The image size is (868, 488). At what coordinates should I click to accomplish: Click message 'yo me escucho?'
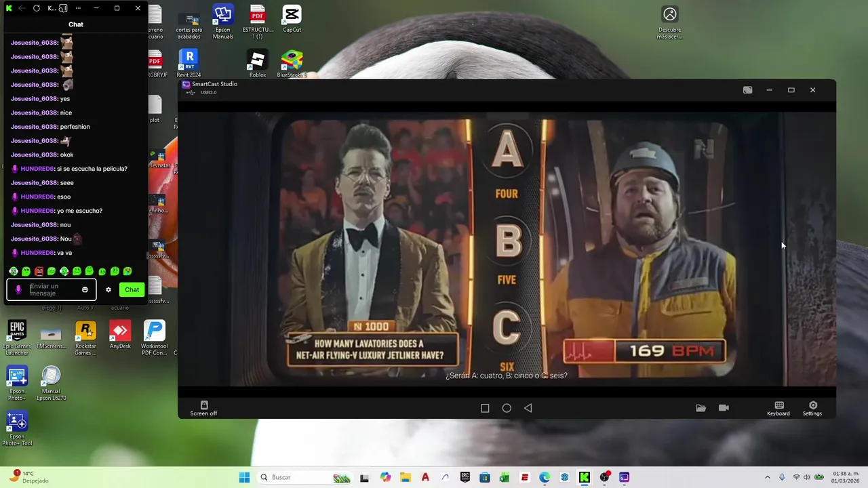click(x=79, y=211)
